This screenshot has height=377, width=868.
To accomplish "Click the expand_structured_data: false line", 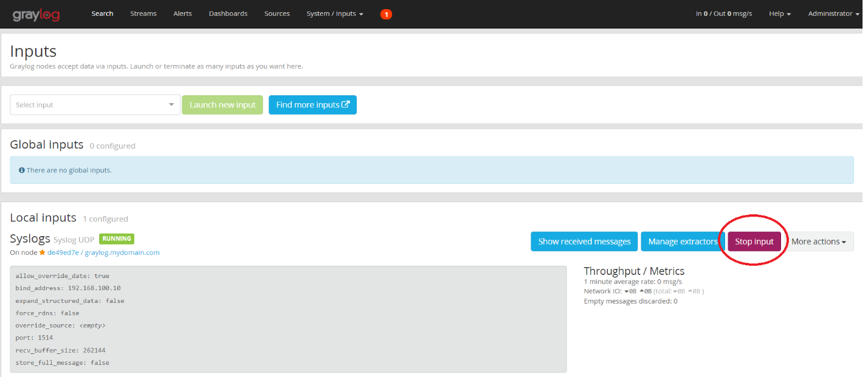I will [70, 301].
